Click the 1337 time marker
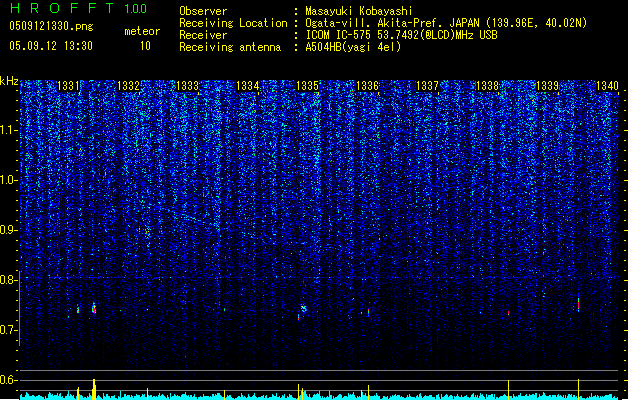Viewport: 629px width, 400px height. point(427,86)
